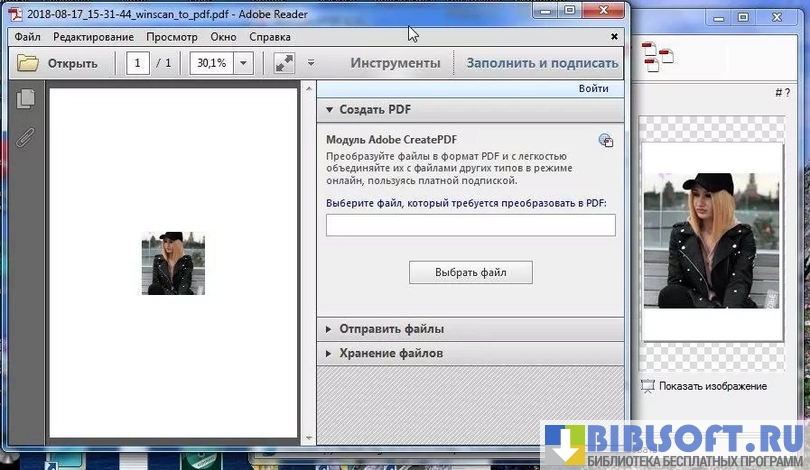Click the CreatePDF module online icon
Viewport: 810px width, 470px height.
605,141
